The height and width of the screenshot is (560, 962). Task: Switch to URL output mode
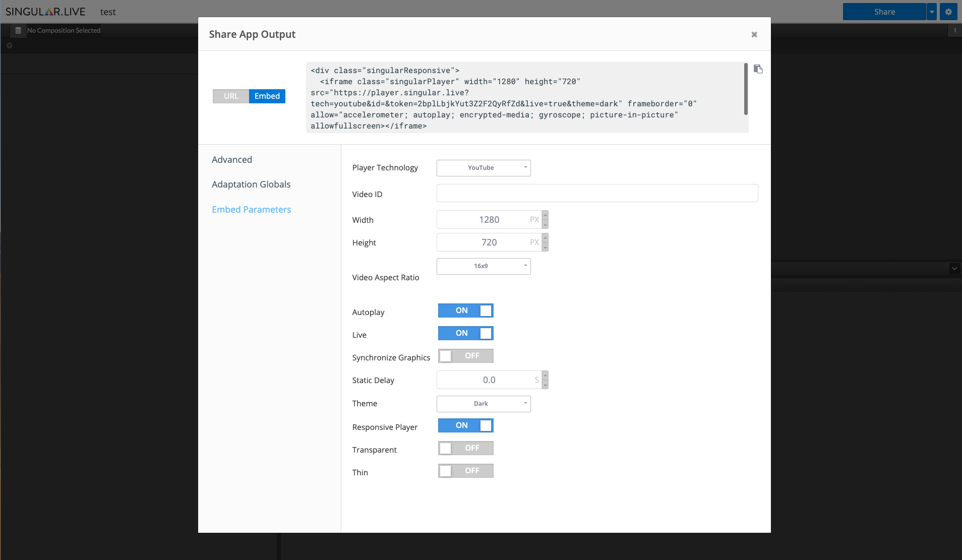(231, 96)
